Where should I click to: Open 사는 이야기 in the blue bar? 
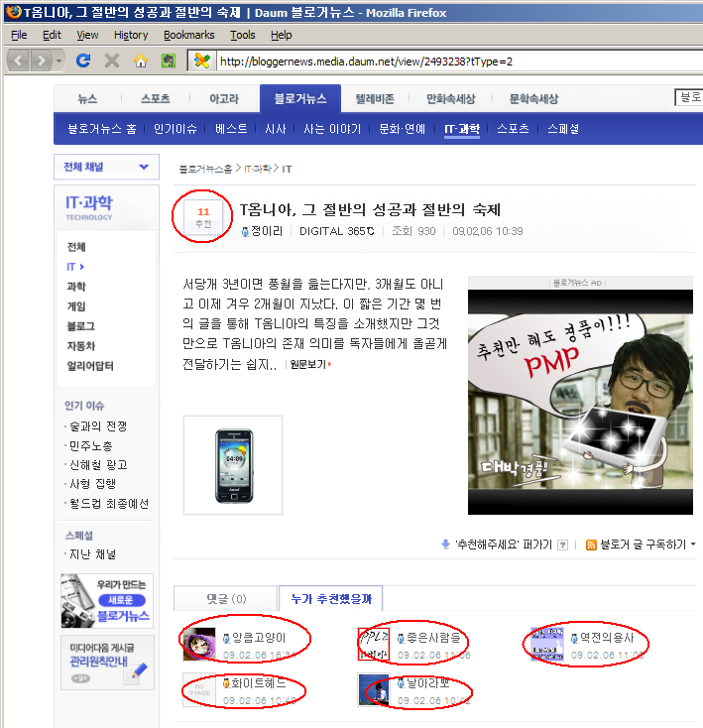[332, 129]
